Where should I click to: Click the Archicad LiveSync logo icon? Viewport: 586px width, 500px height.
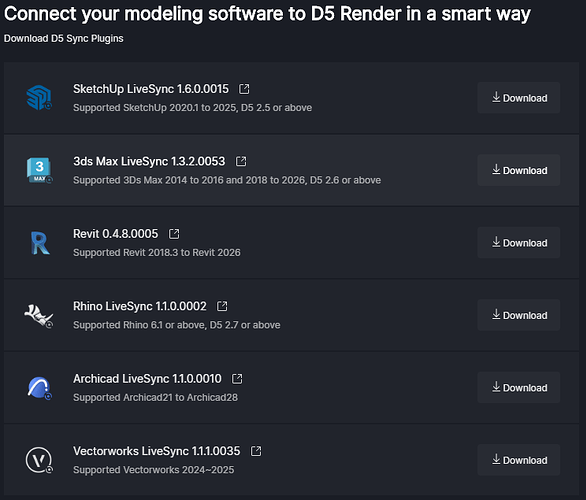pyautogui.click(x=39, y=388)
